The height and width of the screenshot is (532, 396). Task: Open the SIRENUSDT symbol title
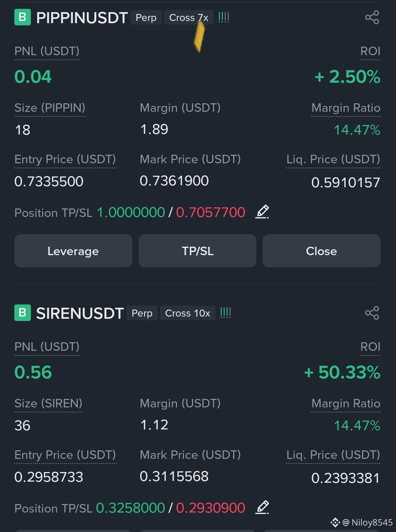[x=80, y=313]
